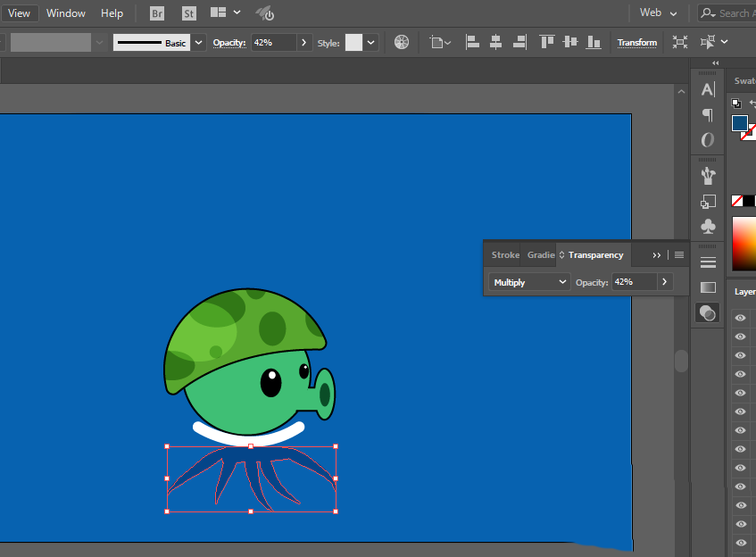Image resolution: width=756 pixels, height=557 pixels.
Task: Click the Opacity label in control bar
Action: point(228,42)
